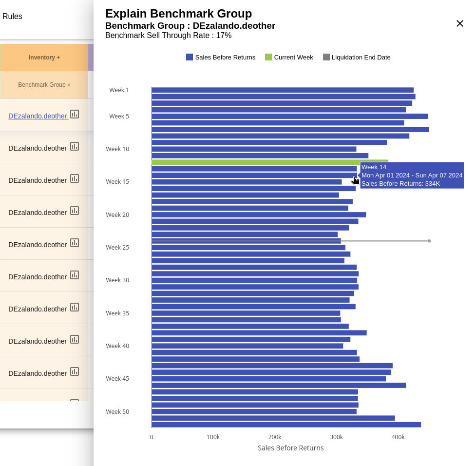Select the Week 1 bar in the chart
Screen dimensions: 476x466
(x=283, y=90)
